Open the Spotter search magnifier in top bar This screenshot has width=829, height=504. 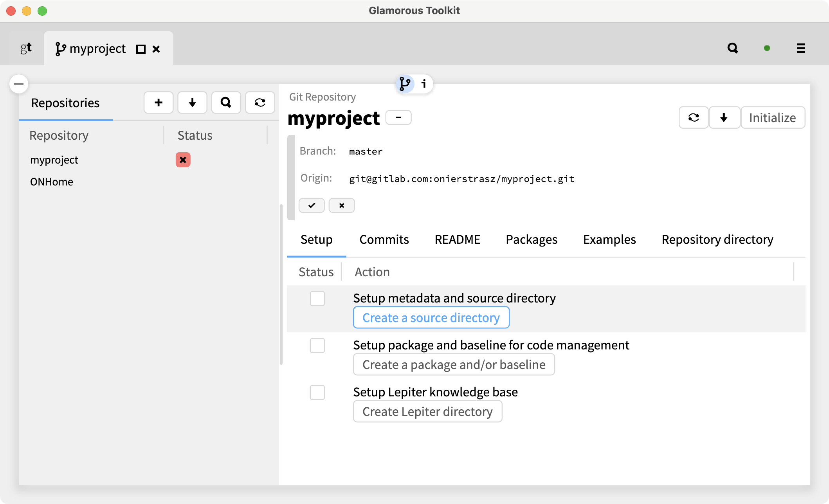click(733, 48)
